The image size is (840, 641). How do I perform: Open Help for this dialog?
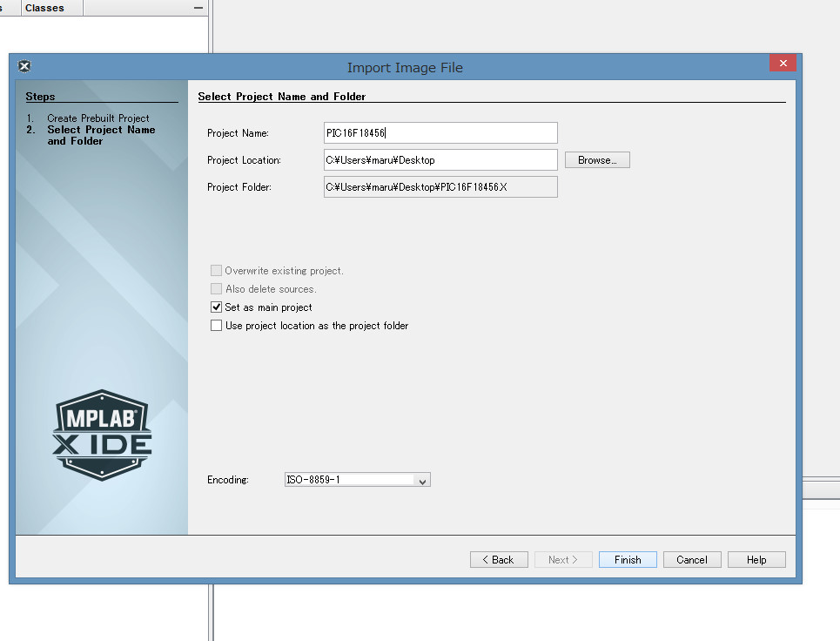[756, 559]
